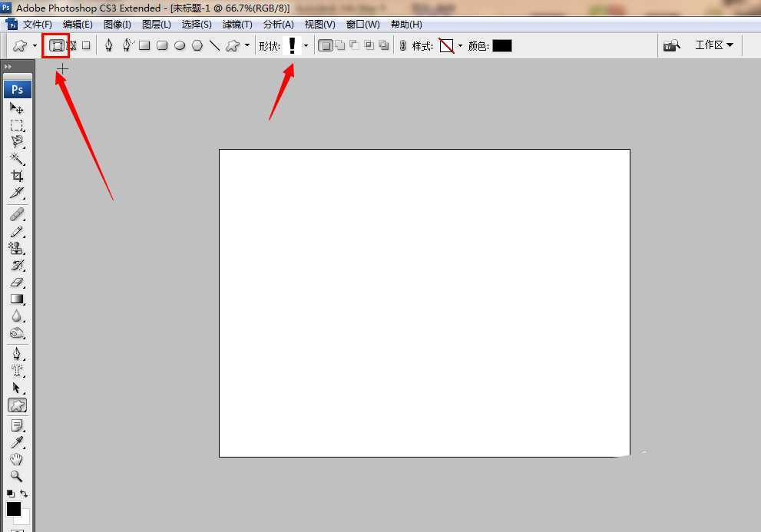Switch to Fill Pixels mode
This screenshot has width=761, height=532.
[x=86, y=46]
